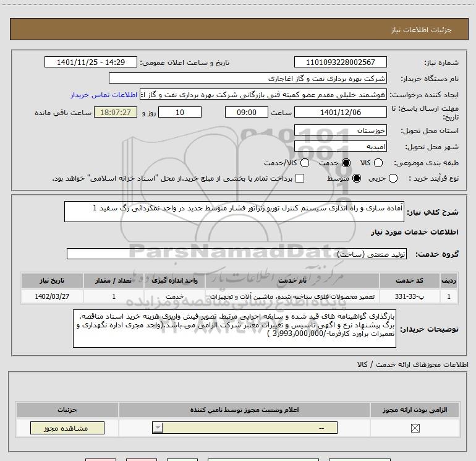Select the جزیی purchase type radio
Image resolution: width=476 pixels, height=461 pixels.
(x=393, y=178)
